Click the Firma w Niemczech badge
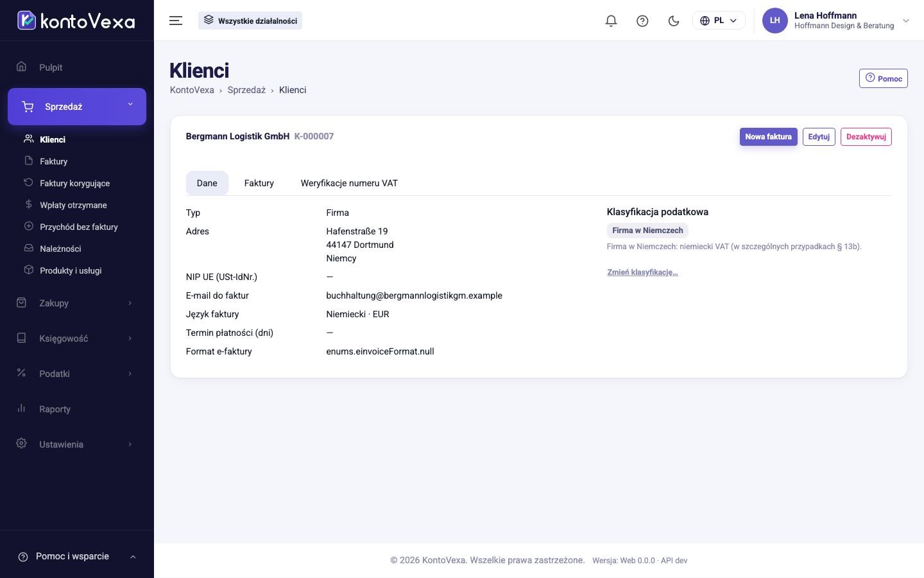Screen dimensions: 924x578 click(647, 231)
